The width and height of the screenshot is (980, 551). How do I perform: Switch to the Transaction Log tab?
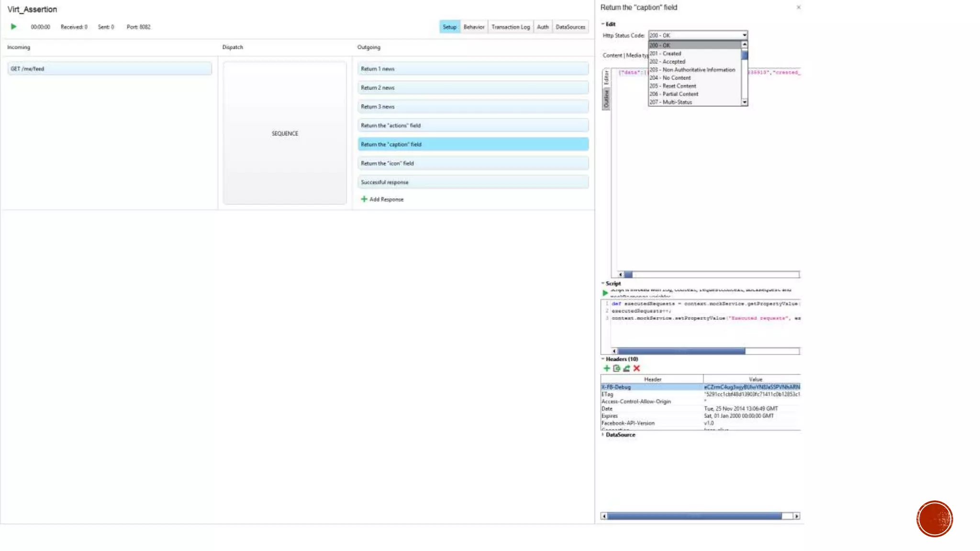pyautogui.click(x=510, y=27)
